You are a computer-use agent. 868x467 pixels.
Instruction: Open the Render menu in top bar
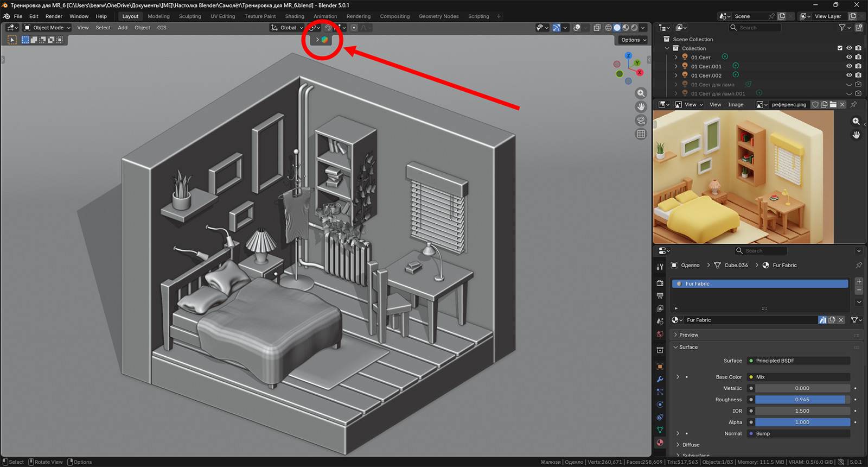[x=54, y=16]
